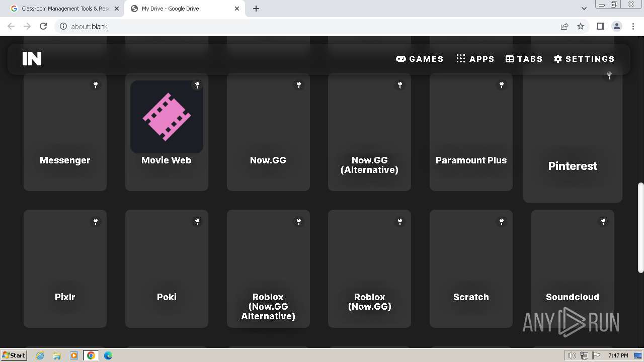Open Roblox (Now.GG Alternative) app
The height and width of the screenshot is (362, 644).
(268, 269)
